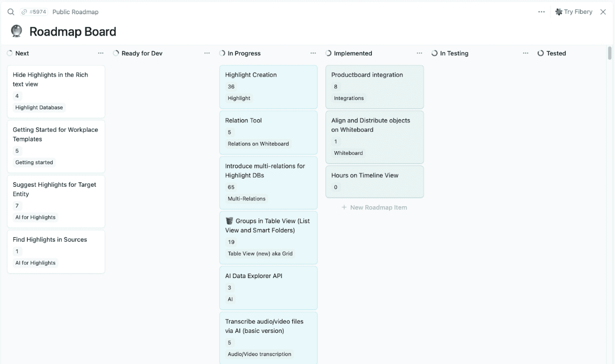Click the Ready for Dev status circle icon
615x364 pixels.
tap(116, 53)
